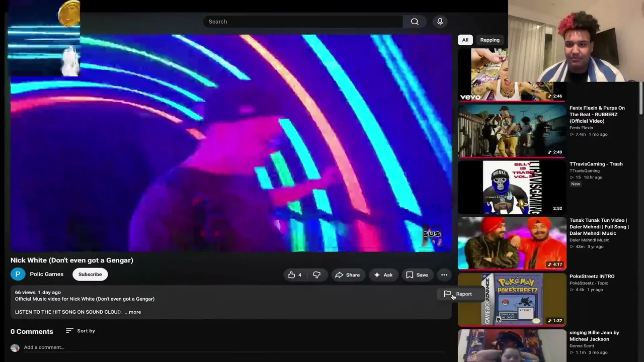This screenshot has width=644, height=362.
Task: Open the comments Sort by dropdown
Action: (80, 331)
